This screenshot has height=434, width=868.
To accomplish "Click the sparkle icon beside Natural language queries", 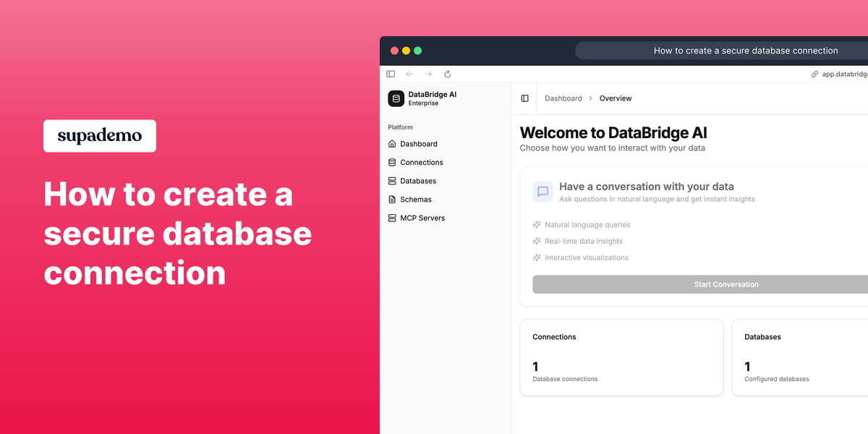I will click(x=536, y=225).
